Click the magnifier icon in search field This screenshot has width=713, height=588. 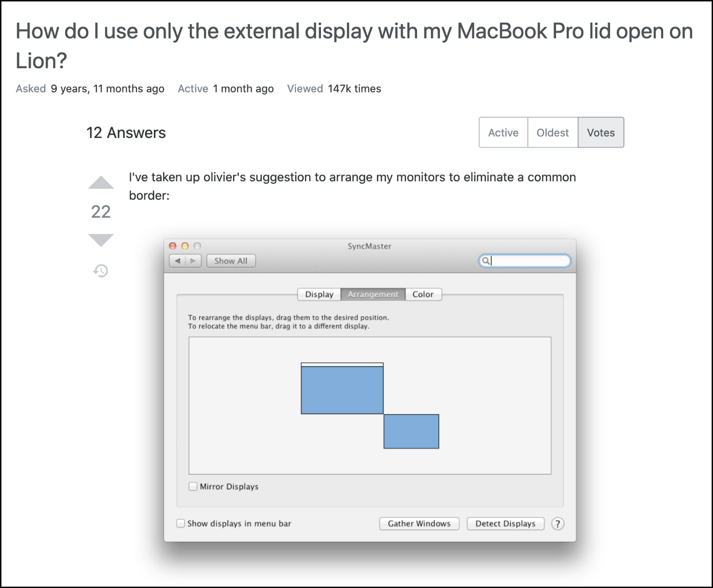point(486,261)
